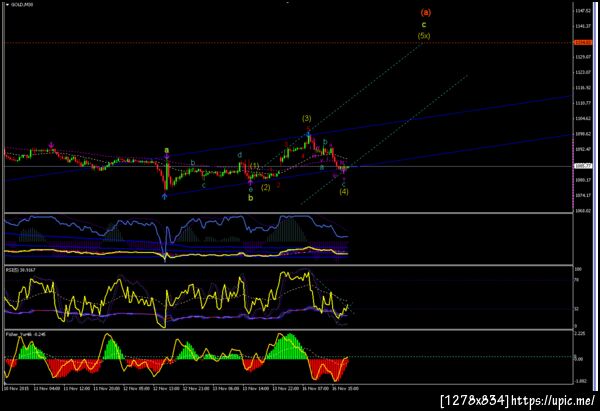600x411 pixels.
Task: Select the yellow c label below (a)
Action: 424,25
